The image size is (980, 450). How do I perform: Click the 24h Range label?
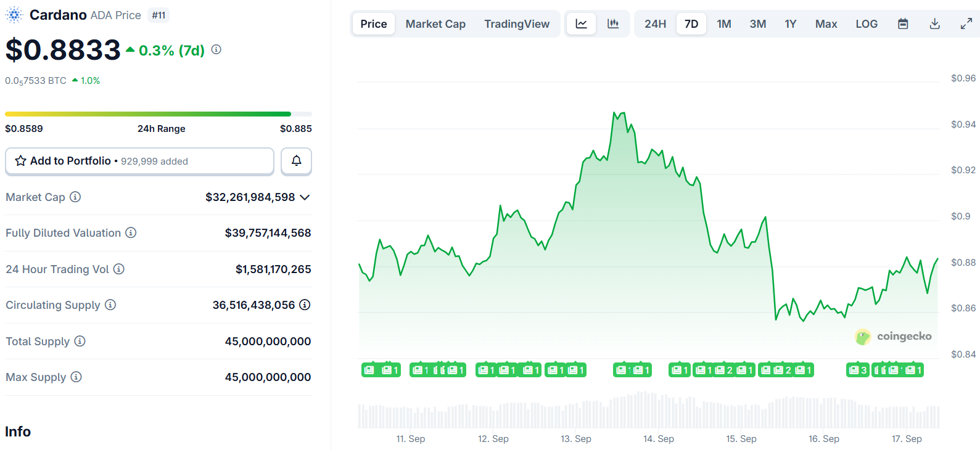coord(162,128)
